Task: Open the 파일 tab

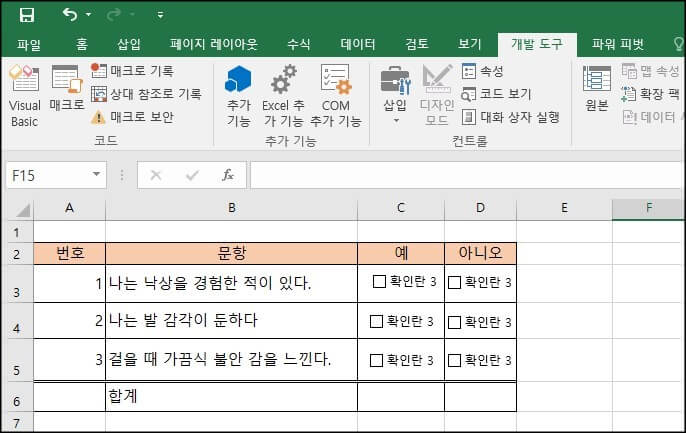Action: coord(28,44)
